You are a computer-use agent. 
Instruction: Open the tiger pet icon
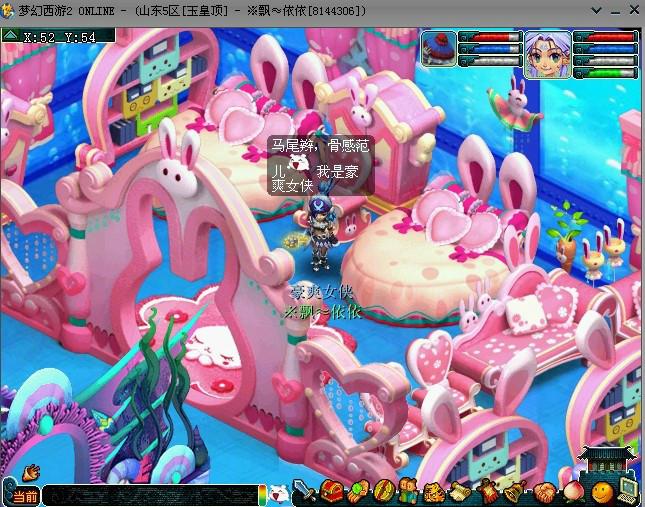pos(433,492)
